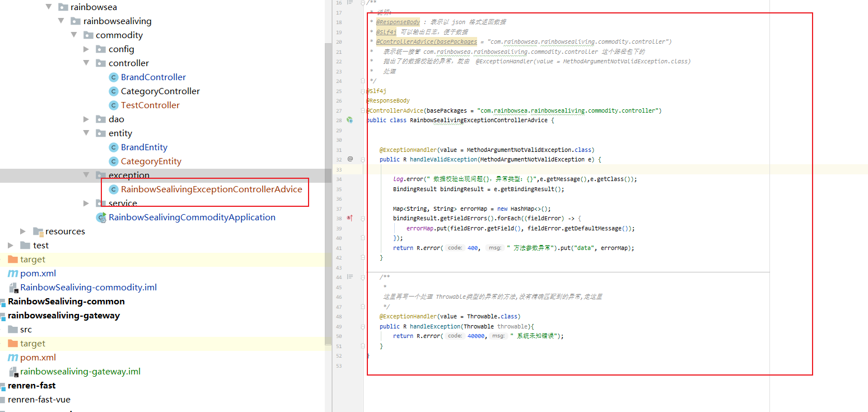Open CategoryEntity class

[x=151, y=161]
